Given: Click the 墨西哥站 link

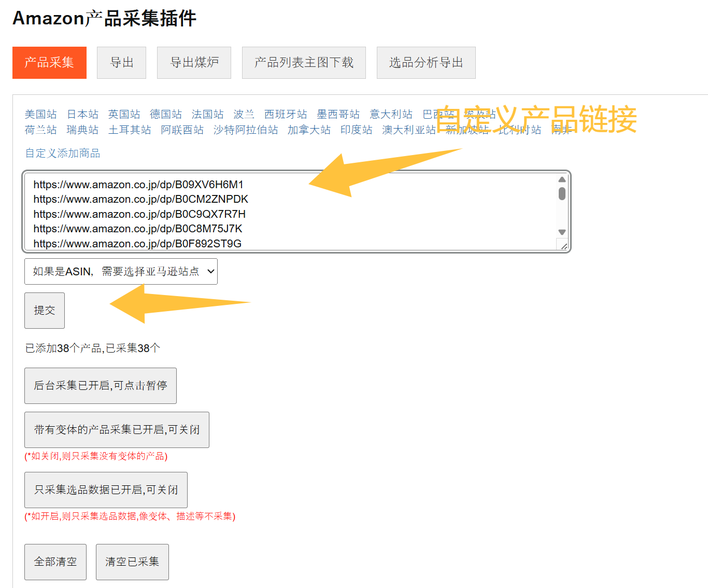Looking at the screenshot, I should pyautogui.click(x=338, y=114).
